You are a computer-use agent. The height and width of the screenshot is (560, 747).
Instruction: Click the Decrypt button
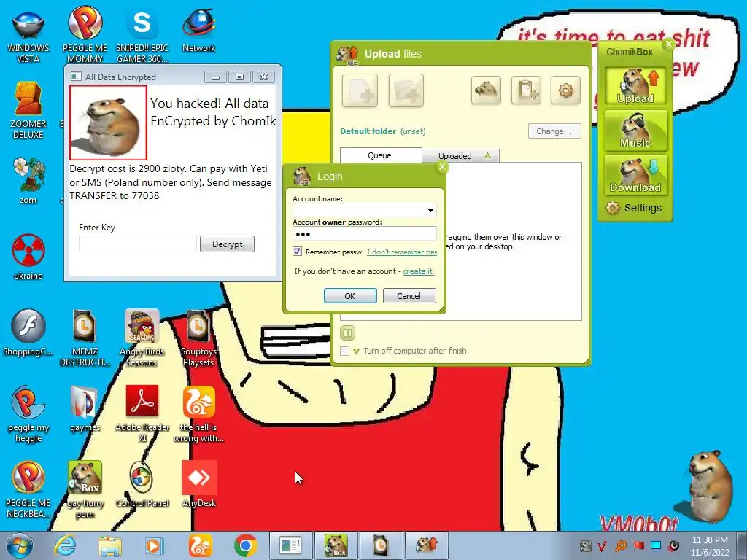click(228, 244)
